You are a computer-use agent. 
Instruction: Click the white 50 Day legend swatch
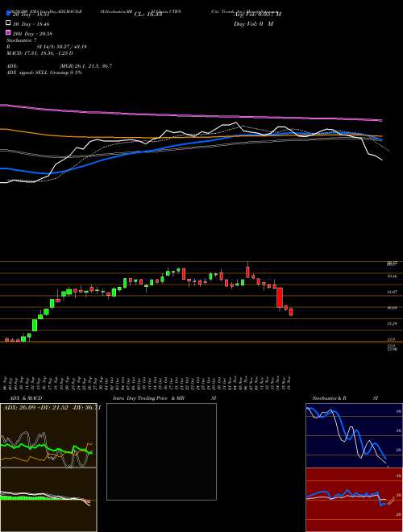[9, 23]
